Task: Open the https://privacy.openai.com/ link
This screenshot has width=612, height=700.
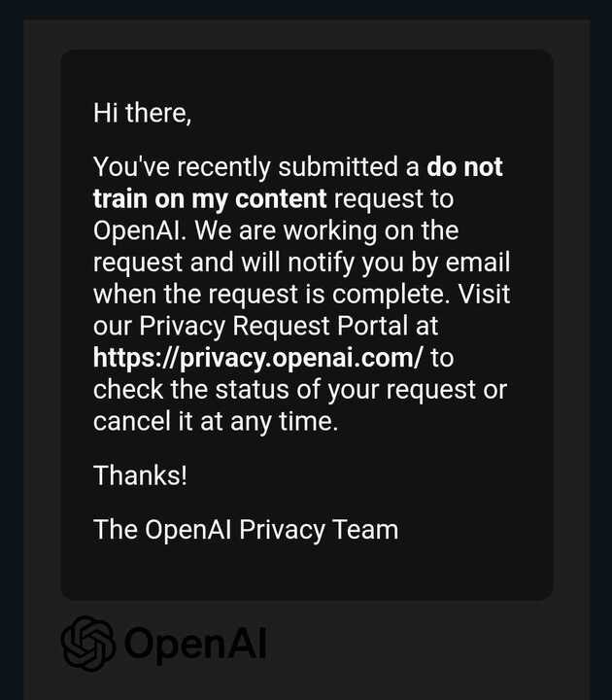Action: pos(257,359)
